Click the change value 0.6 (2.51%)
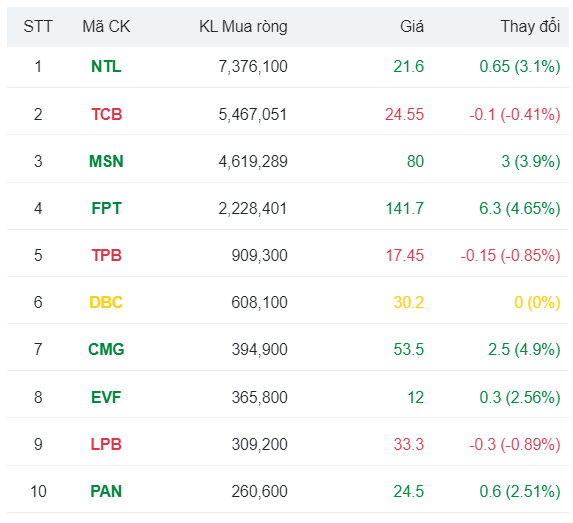The height and width of the screenshot is (523, 573). tap(520, 491)
